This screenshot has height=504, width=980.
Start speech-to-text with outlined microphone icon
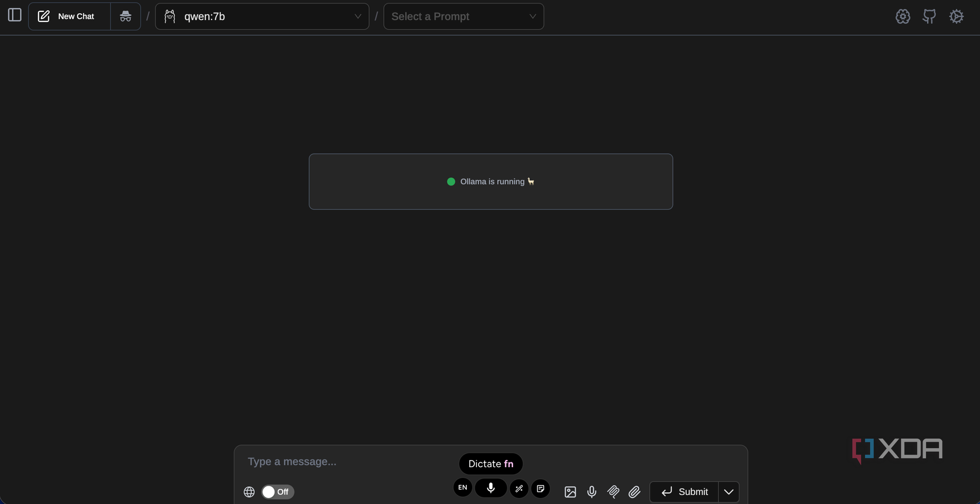pos(592,492)
